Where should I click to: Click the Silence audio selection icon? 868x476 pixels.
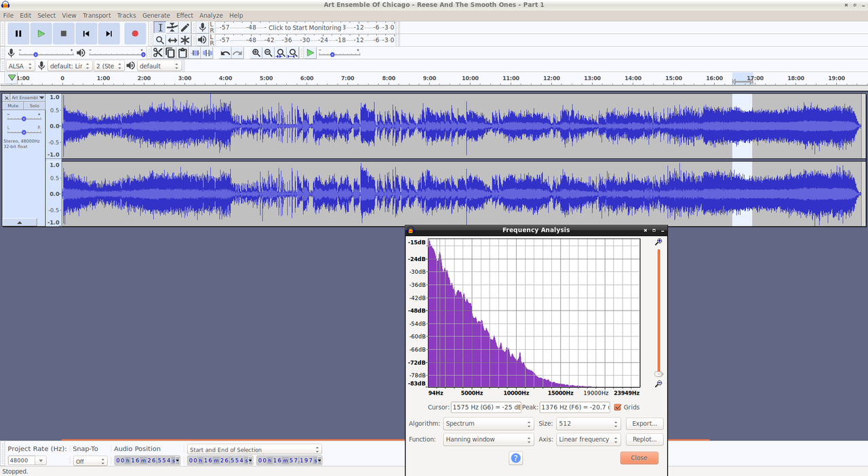[208, 53]
